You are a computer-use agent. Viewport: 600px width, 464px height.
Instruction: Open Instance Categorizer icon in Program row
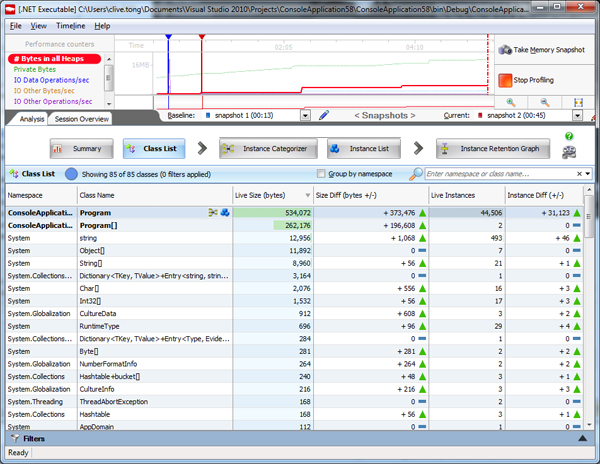click(x=213, y=213)
